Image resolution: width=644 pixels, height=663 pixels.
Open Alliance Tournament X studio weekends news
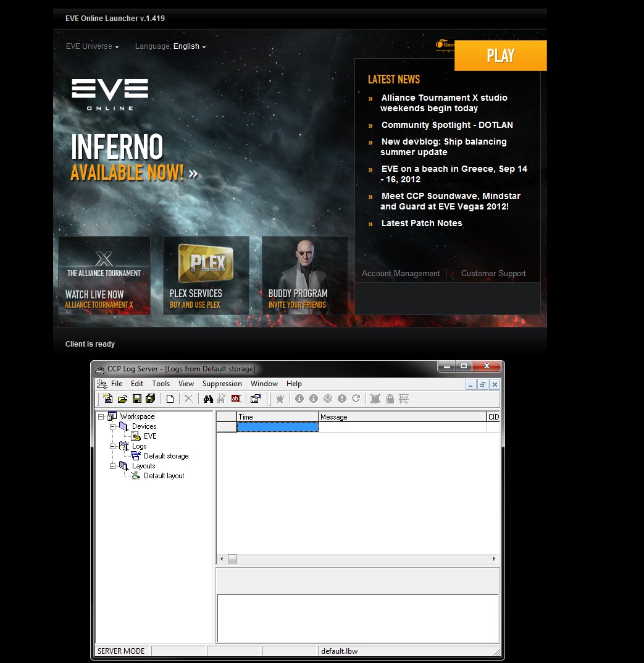(x=444, y=103)
